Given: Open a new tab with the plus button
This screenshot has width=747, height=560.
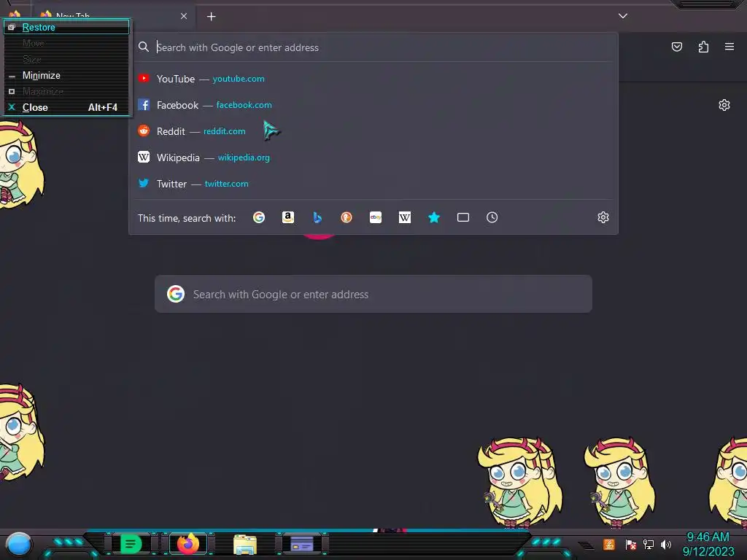Looking at the screenshot, I should point(211,17).
